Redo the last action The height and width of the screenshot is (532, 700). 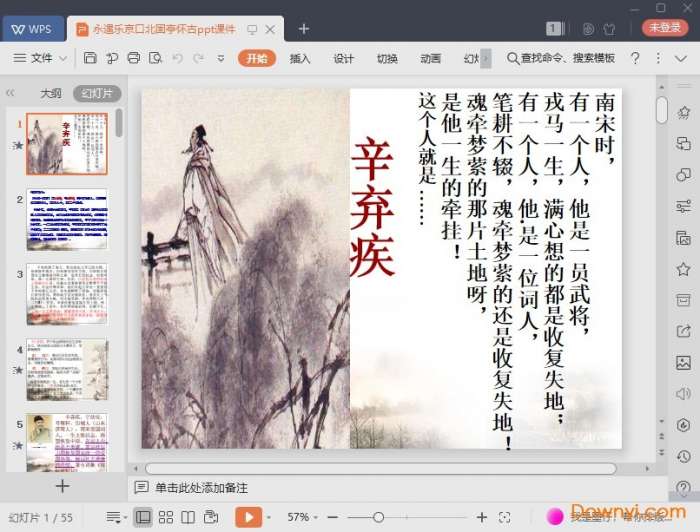[x=199, y=58]
